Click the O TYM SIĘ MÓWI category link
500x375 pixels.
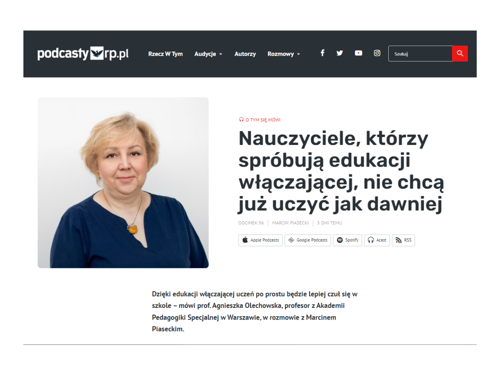tap(260, 120)
